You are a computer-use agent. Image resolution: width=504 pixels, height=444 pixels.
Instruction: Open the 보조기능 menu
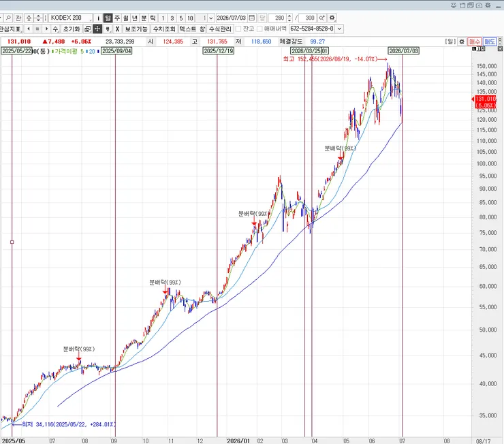(x=136, y=29)
